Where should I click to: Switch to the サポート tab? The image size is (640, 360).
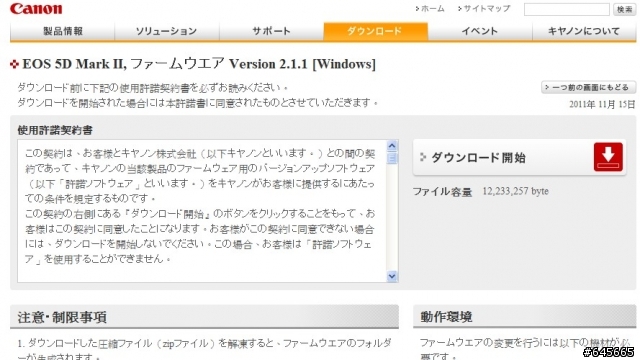(x=271, y=31)
